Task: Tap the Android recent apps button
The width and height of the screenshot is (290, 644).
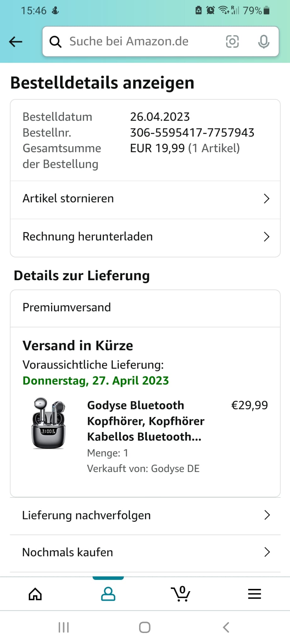Action: coord(64,627)
